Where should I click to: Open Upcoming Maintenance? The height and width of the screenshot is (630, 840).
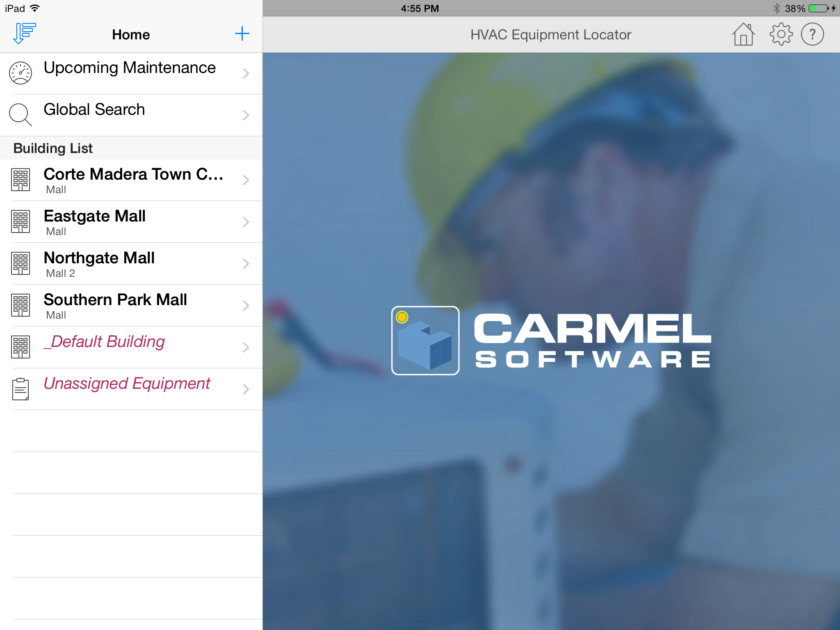point(131,73)
